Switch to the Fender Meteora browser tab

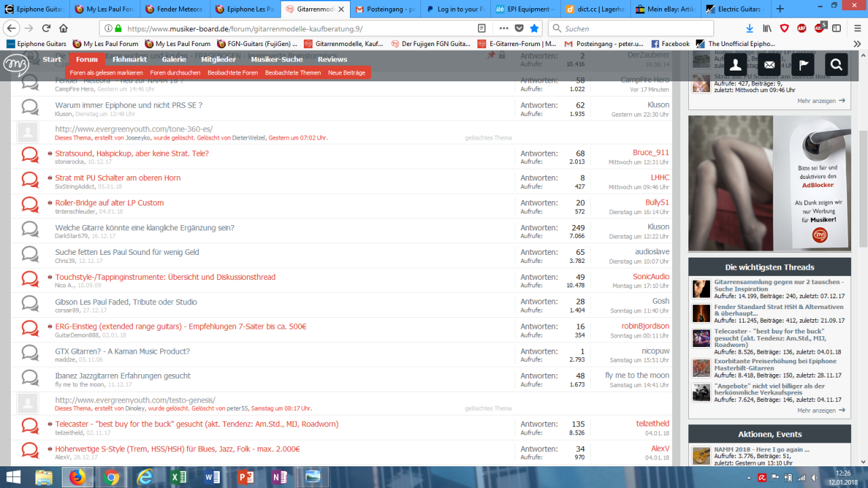(176, 9)
